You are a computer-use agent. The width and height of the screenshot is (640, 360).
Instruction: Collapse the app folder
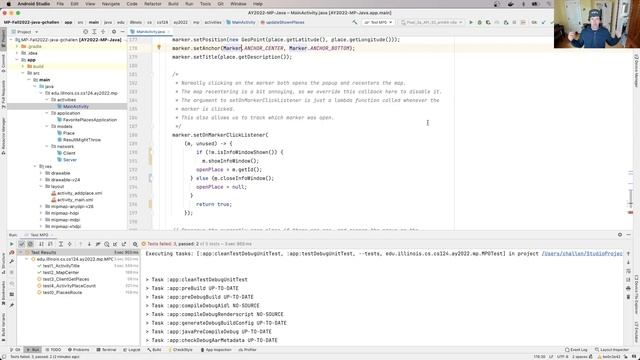tap(17, 60)
